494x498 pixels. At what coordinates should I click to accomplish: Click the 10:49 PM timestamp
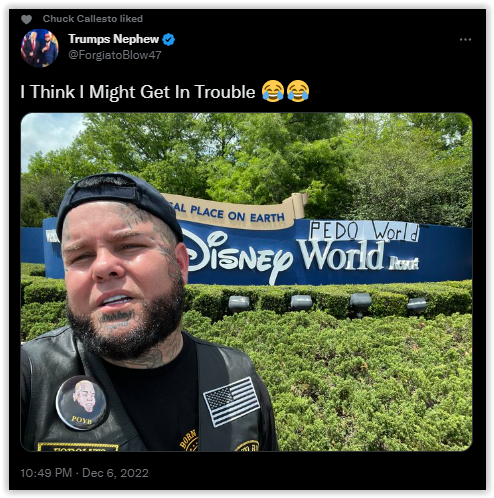click(46, 473)
